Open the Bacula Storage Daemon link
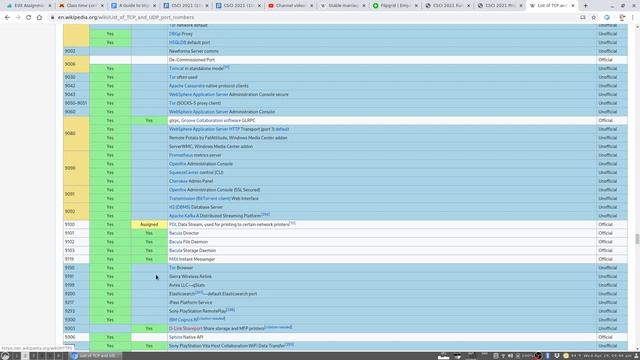 pos(176,250)
